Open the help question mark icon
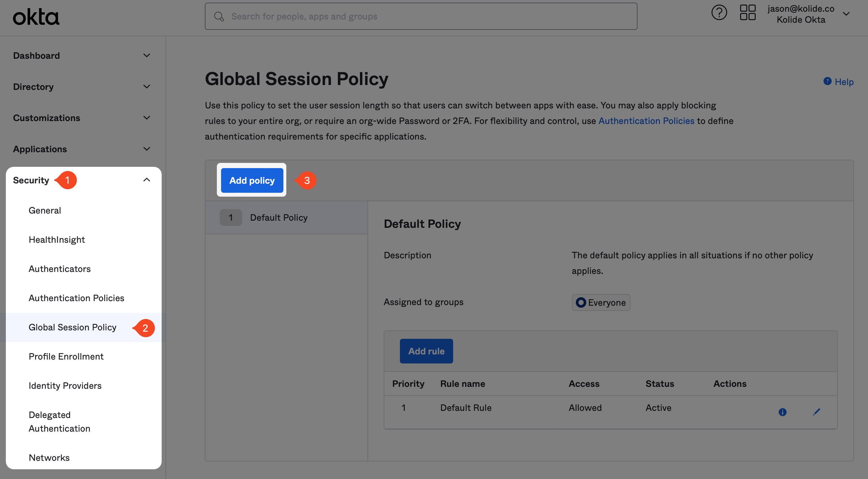The image size is (868, 479). [x=719, y=13]
